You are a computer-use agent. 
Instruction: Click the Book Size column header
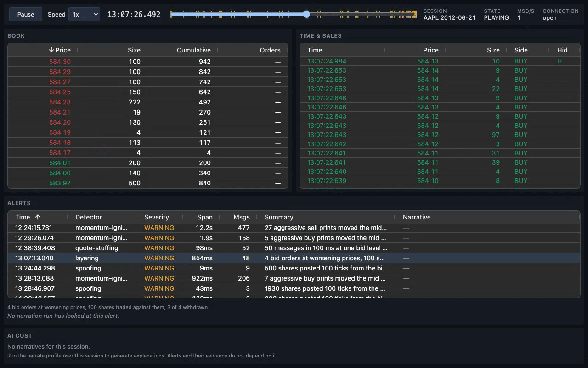pos(134,50)
